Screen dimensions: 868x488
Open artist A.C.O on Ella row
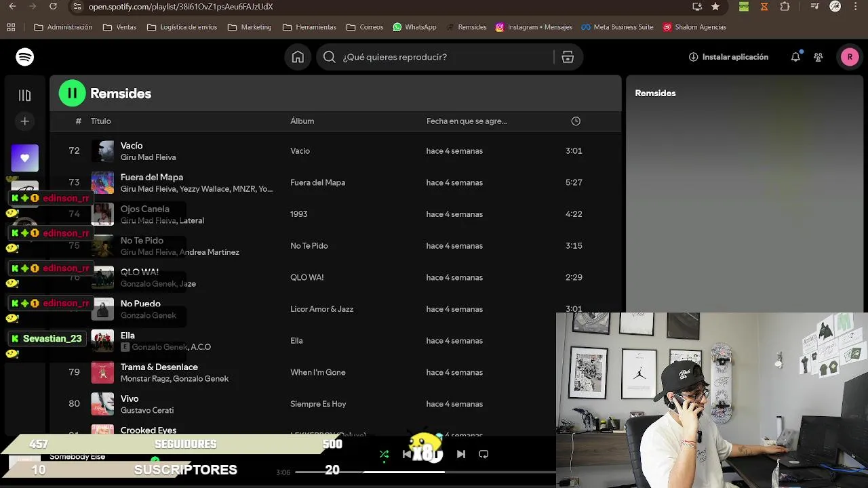(201, 347)
